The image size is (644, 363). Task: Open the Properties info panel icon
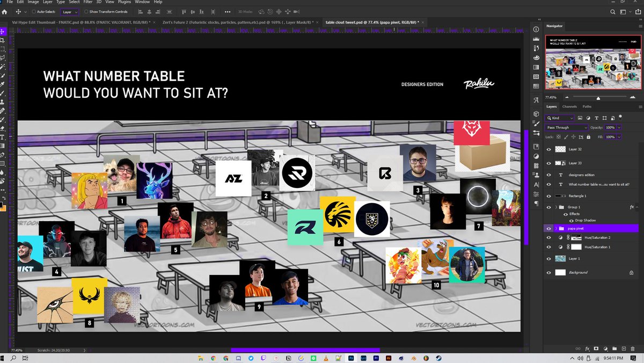click(x=536, y=29)
